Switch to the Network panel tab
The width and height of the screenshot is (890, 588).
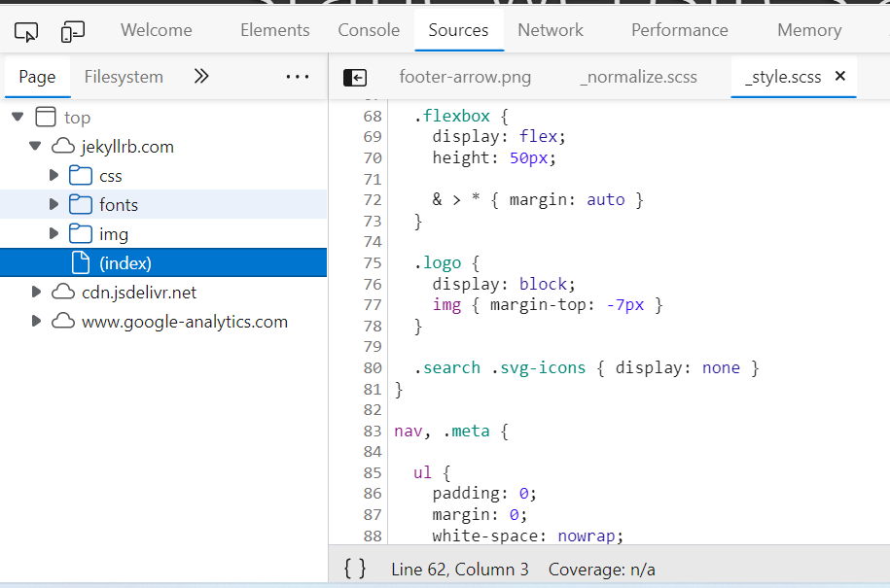551,30
